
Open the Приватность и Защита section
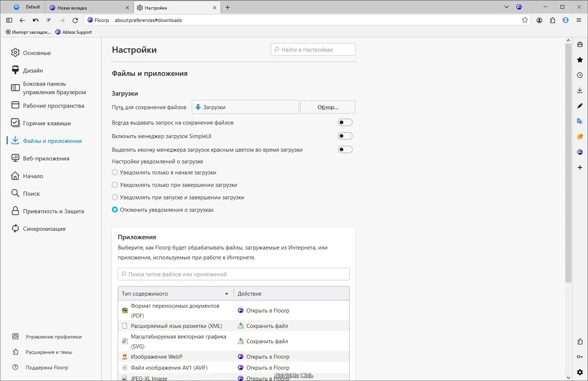tap(53, 211)
